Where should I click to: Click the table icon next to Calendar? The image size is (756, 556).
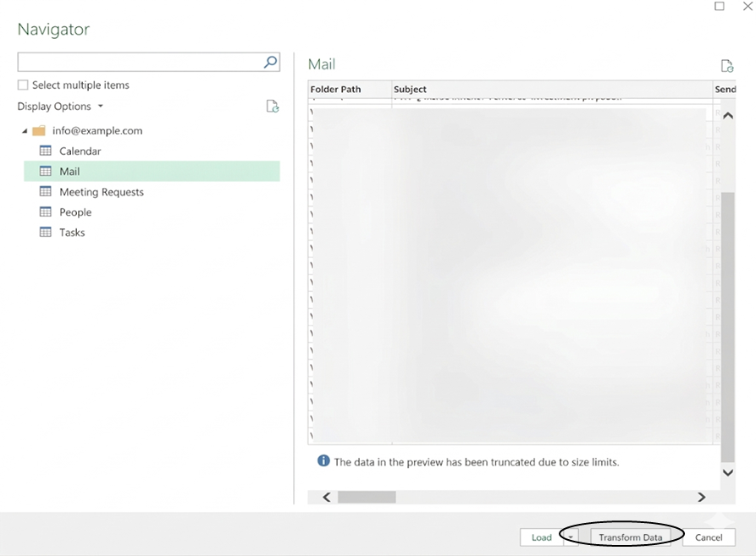[46, 151]
